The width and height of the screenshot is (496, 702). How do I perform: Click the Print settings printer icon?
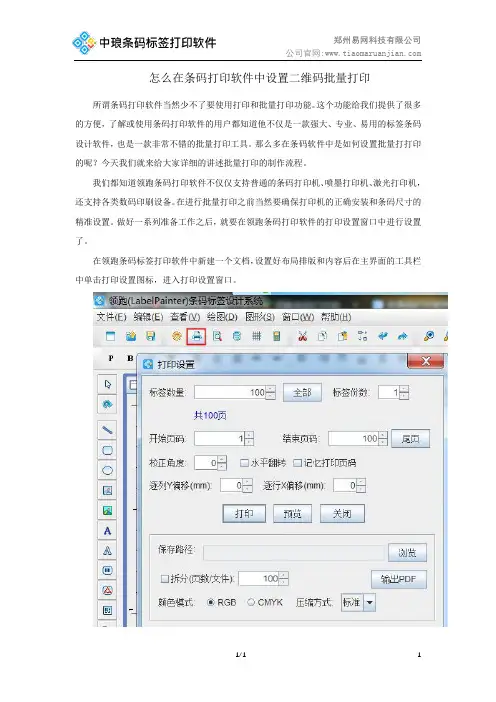(x=197, y=336)
